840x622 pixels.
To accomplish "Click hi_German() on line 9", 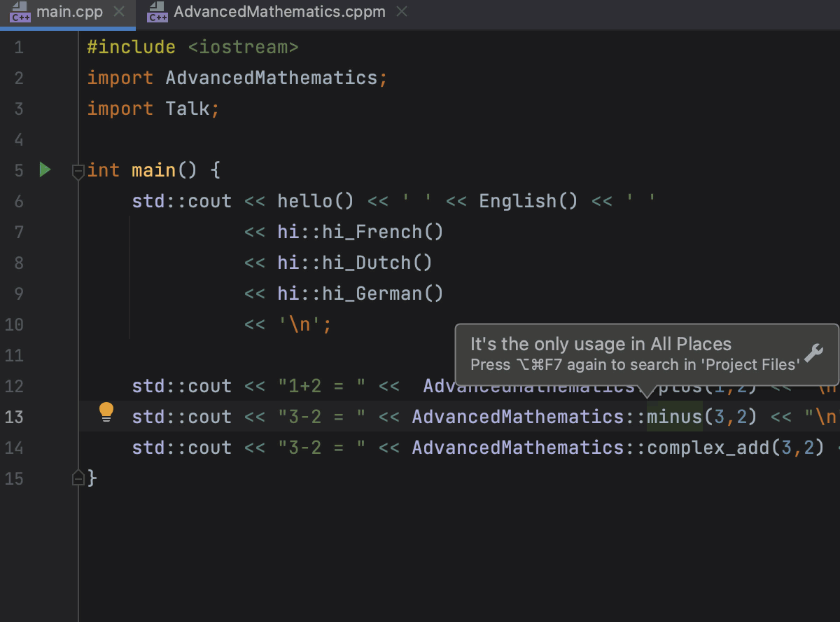I will tap(383, 293).
